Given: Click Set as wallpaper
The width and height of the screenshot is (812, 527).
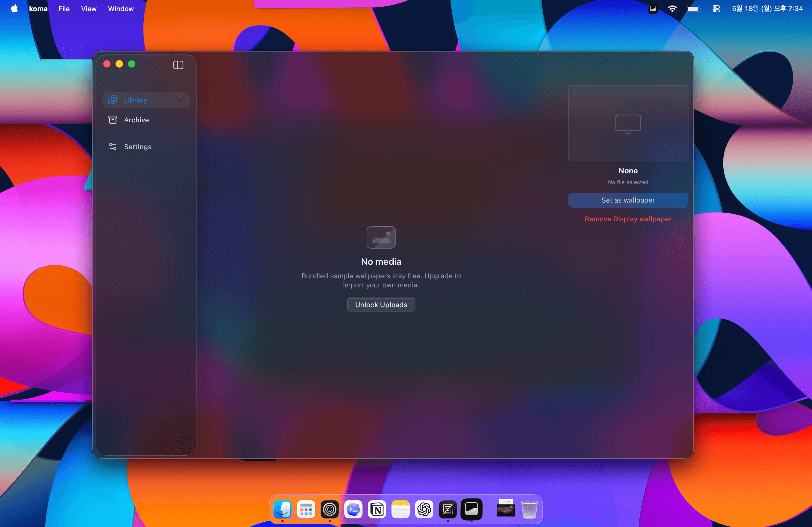Looking at the screenshot, I should click(x=628, y=200).
